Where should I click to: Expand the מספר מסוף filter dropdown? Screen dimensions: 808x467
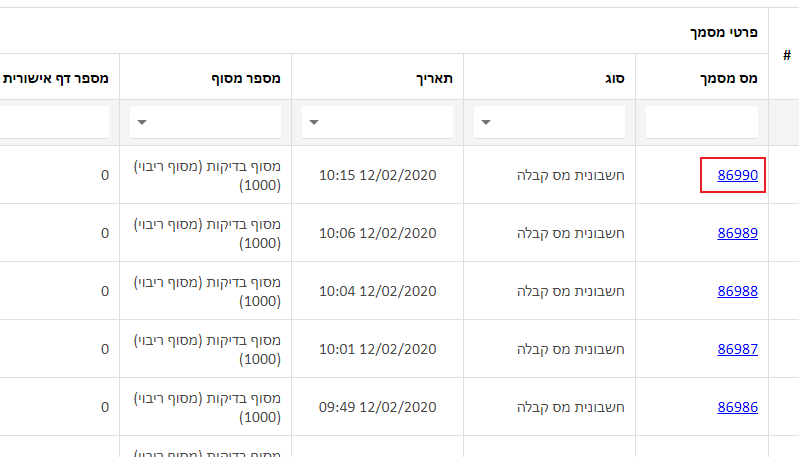pos(205,122)
